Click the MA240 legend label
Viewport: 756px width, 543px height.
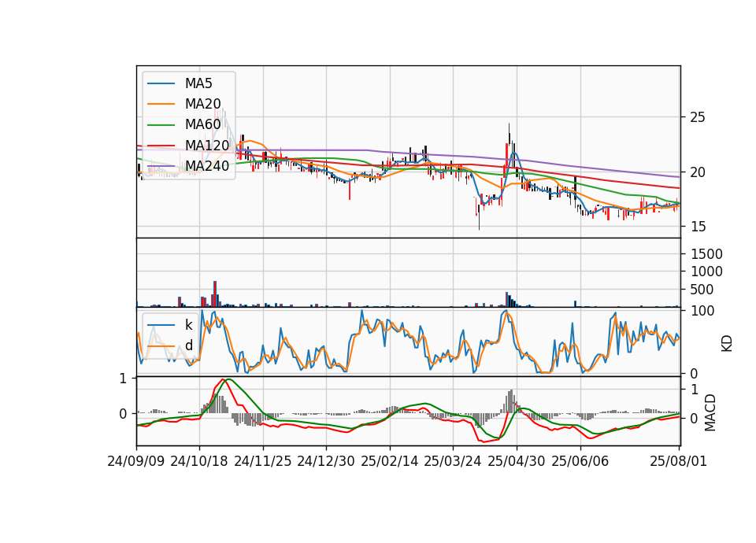pos(207,166)
